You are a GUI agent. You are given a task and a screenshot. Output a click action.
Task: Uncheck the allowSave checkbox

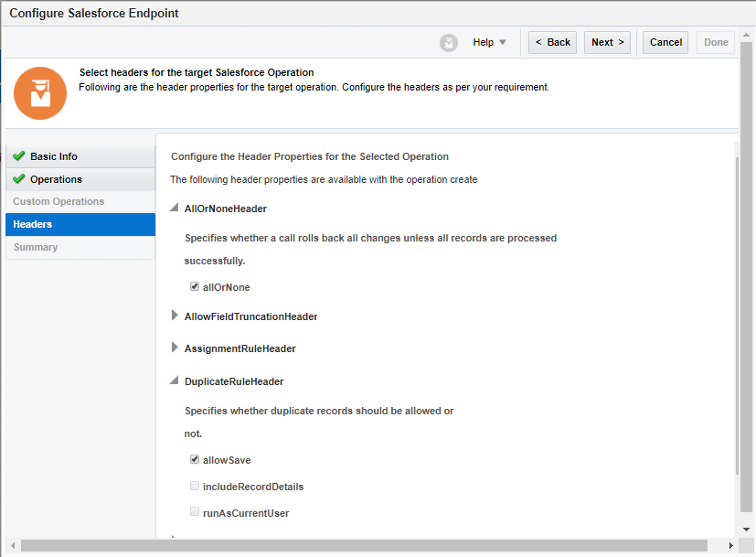click(195, 459)
